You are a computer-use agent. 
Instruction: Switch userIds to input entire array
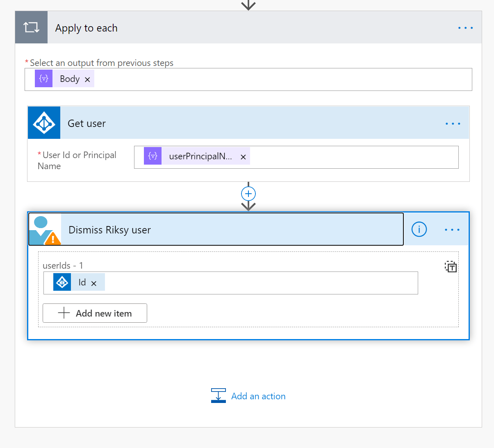tap(451, 267)
